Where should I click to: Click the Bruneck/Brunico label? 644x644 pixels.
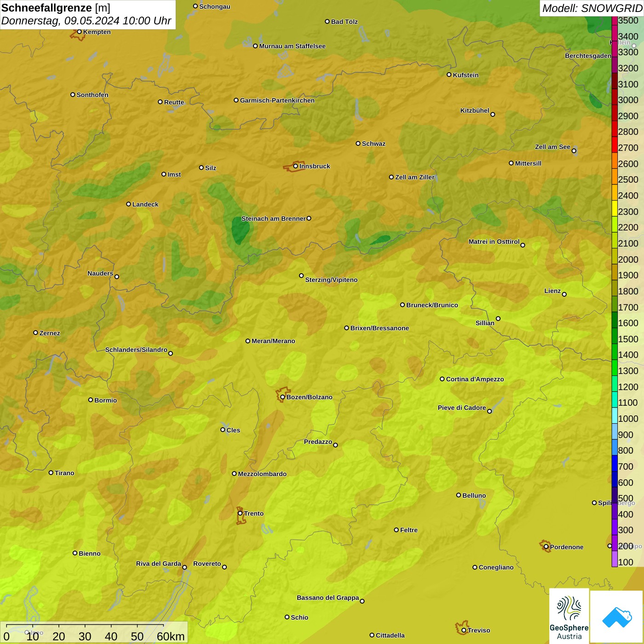click(x=432, y=305)
